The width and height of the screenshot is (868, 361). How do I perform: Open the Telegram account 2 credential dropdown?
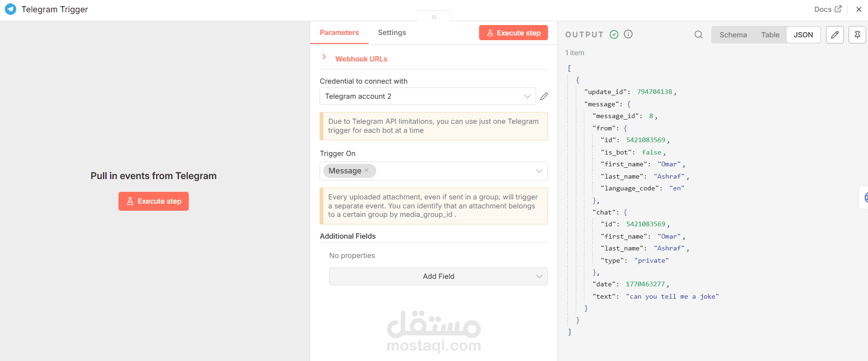(428, 96)
